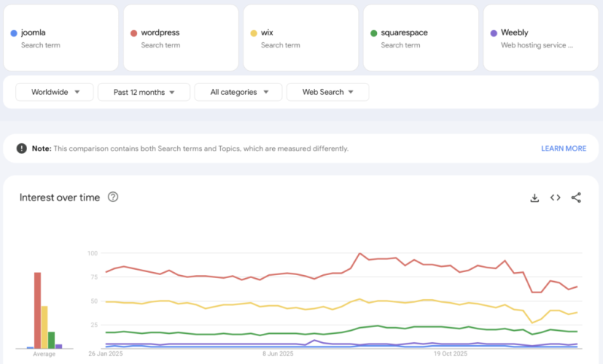
Task: Follow the LEARN MORE link
Action: tap(563, 148)
